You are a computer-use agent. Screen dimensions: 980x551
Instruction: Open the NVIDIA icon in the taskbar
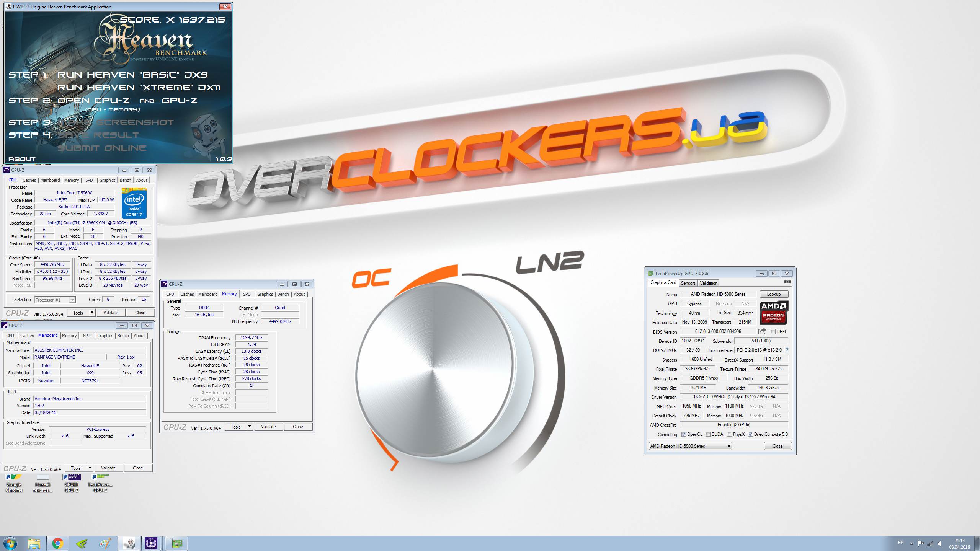pyautogui.click(x=82, y=543)
